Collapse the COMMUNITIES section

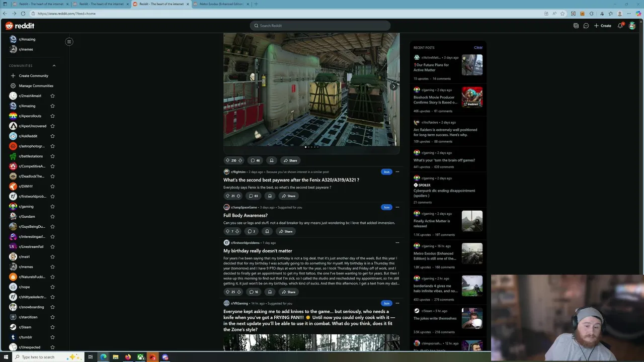tap(54, 66)
